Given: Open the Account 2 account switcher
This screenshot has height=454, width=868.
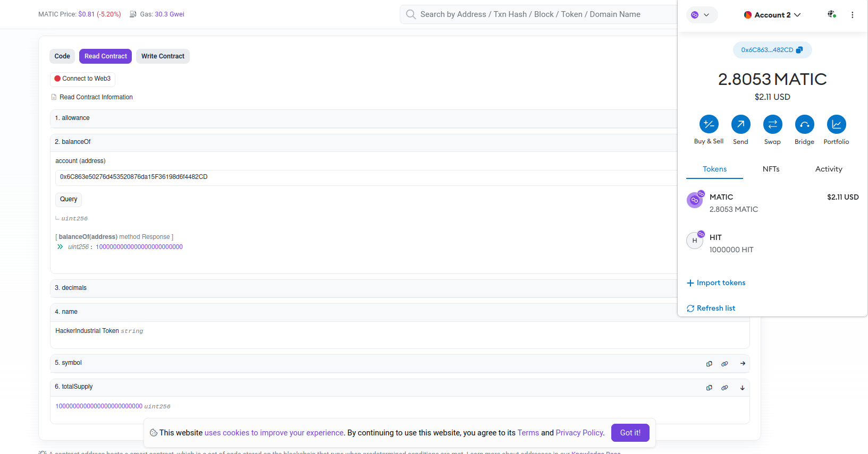Looking at the screenshot, I should [772, 15].
